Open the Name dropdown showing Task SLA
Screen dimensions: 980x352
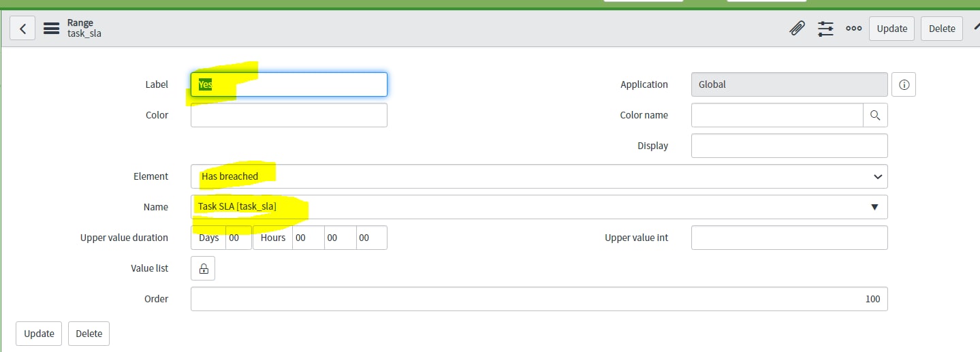539,207
